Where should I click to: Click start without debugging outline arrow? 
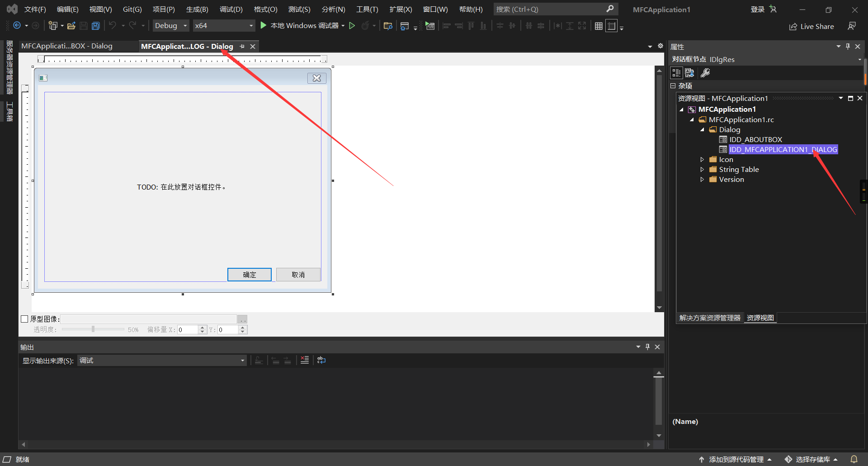pyautogui.click(x=352, y=26)
